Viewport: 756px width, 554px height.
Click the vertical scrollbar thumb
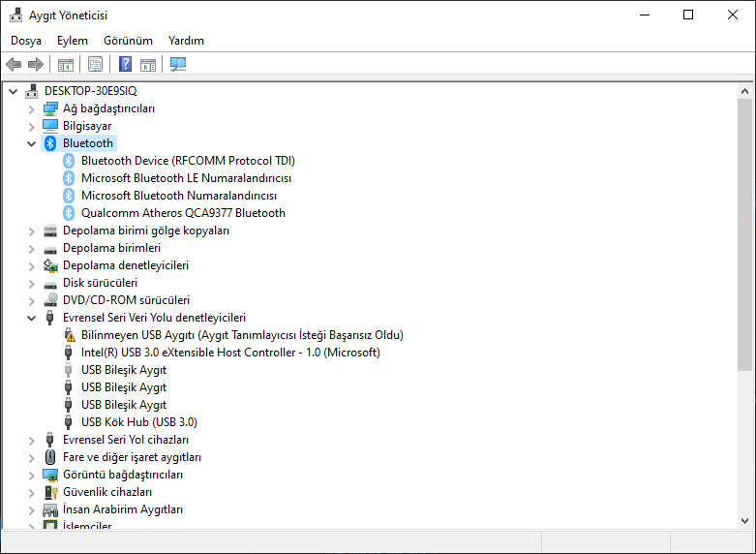744,234
